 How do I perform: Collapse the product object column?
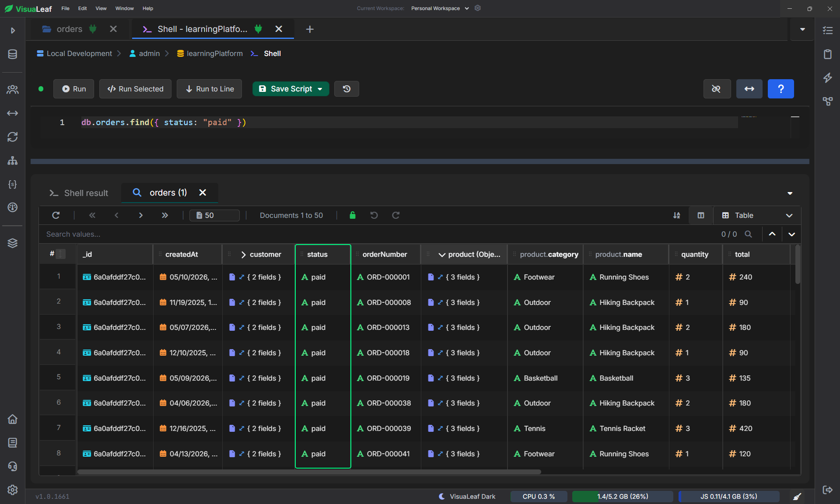(442, 255)
